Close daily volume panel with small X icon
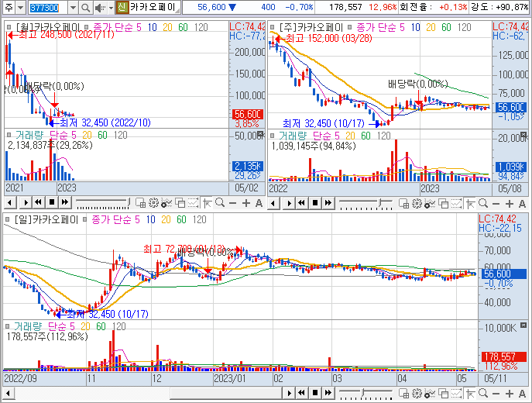The height and width of the screenshot is (403, 532). (523, 325)
